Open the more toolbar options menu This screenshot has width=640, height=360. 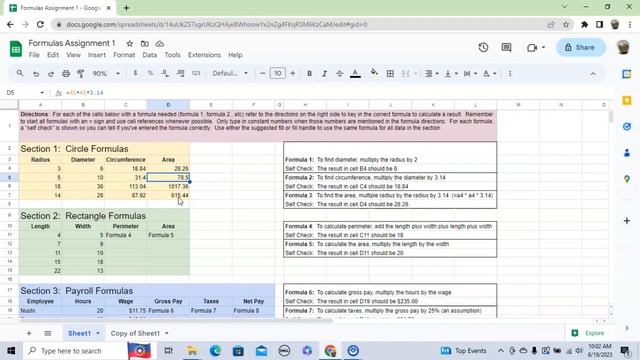510,73
